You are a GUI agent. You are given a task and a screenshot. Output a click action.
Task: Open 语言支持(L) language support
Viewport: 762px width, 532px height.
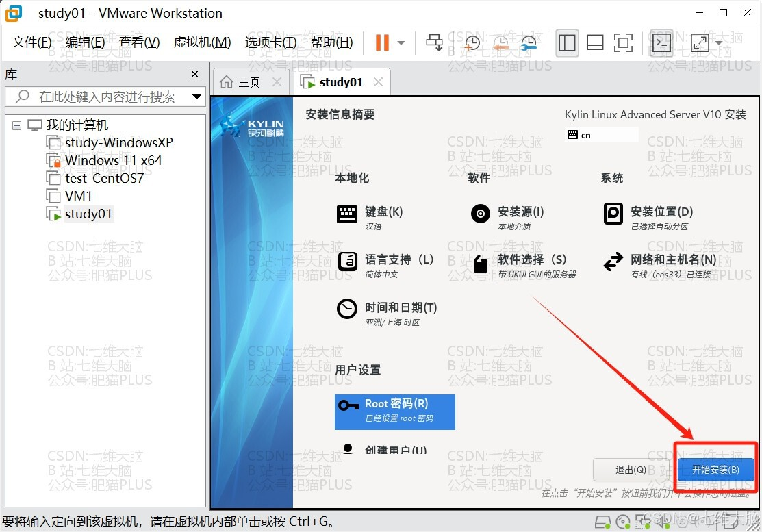[385, 265]
